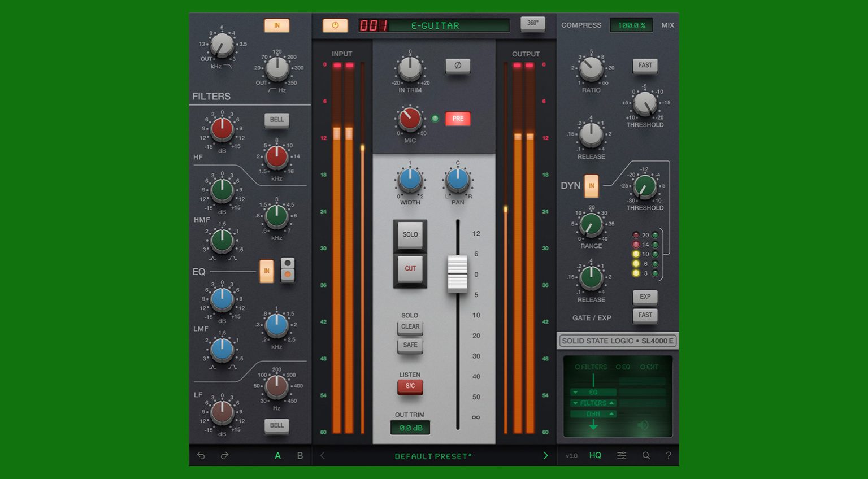Click the magnifier zoom icon
Viewport: 868px width, 479px height.
tap(646, 455)
